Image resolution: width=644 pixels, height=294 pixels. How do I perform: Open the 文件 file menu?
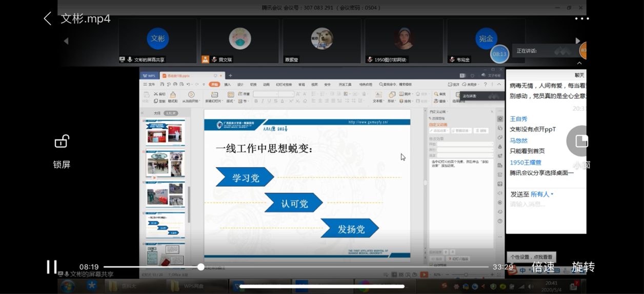tap(149, 84)
